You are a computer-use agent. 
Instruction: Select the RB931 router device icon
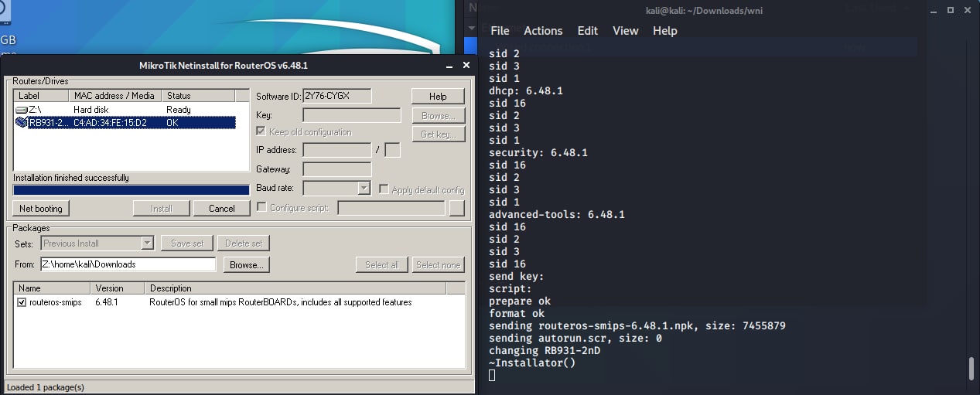(21, 122)
